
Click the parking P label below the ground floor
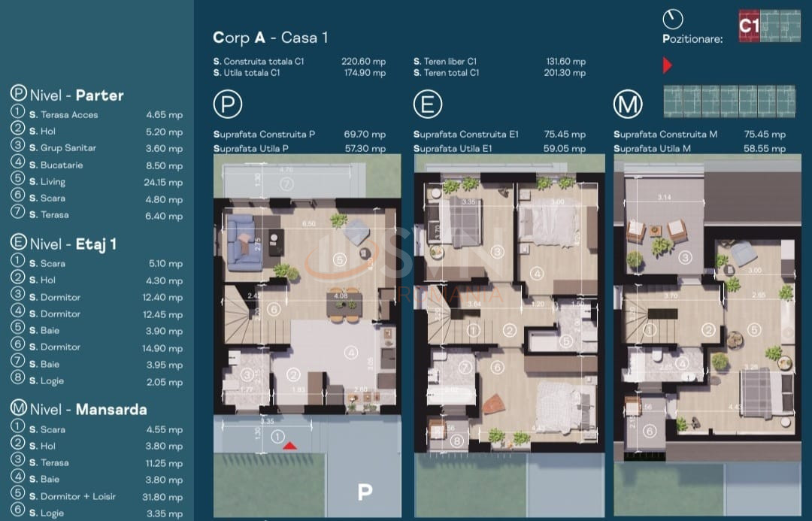pyautogui.click(x=365, y=492)
